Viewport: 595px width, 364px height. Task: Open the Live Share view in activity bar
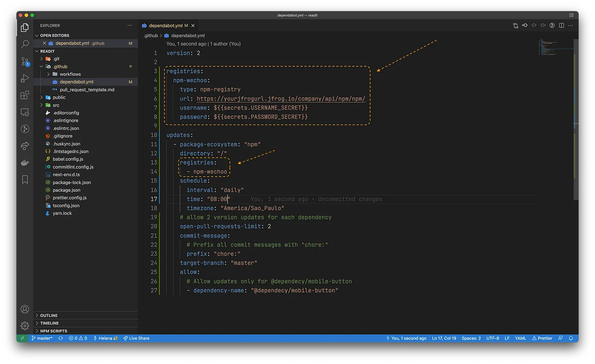click(25, 146)
